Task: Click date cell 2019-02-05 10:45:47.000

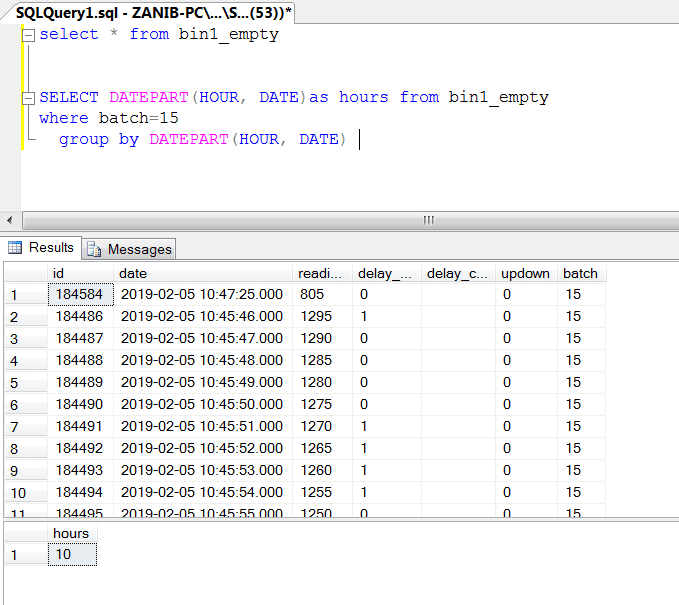Action: point(203,339)
